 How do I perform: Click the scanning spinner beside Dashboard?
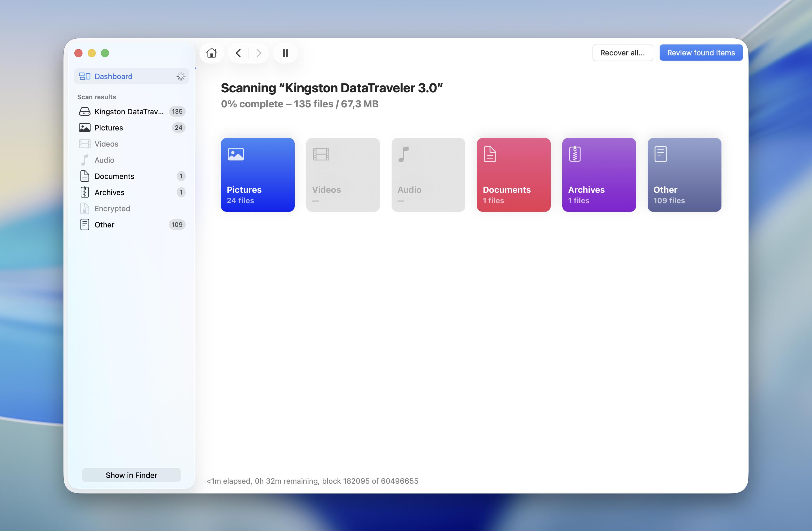click(x=181, y=76)
